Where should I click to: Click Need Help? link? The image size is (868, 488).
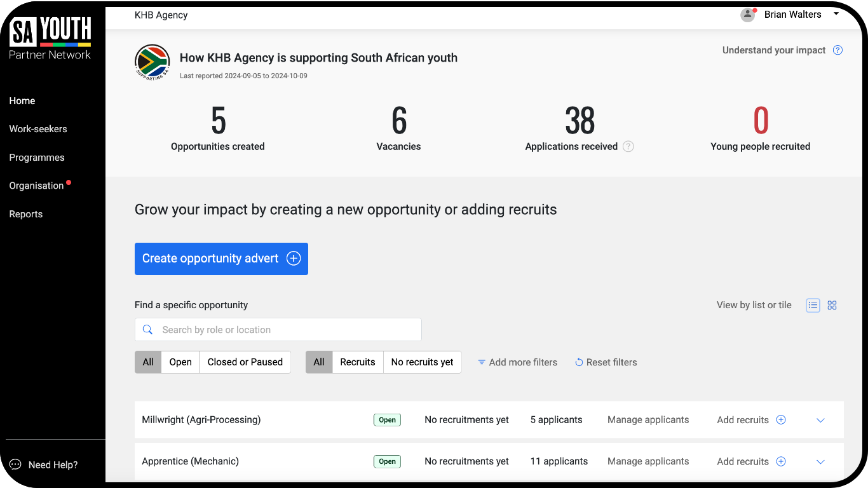(x=53, y=465)
